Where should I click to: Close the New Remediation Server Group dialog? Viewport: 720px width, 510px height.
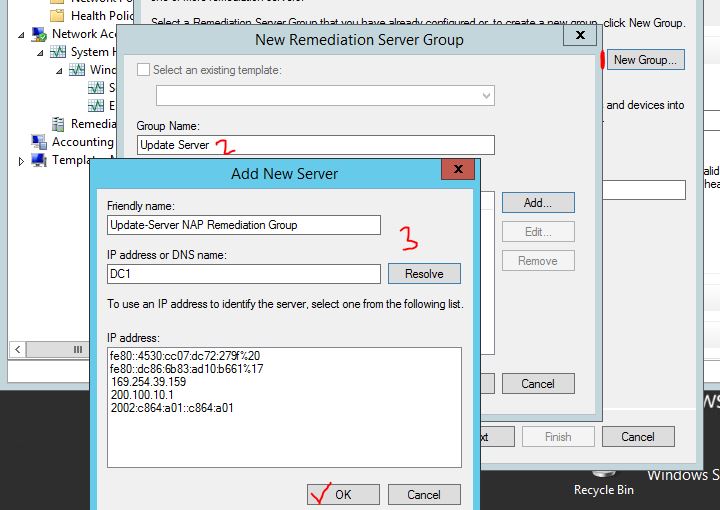coord(580,35)
